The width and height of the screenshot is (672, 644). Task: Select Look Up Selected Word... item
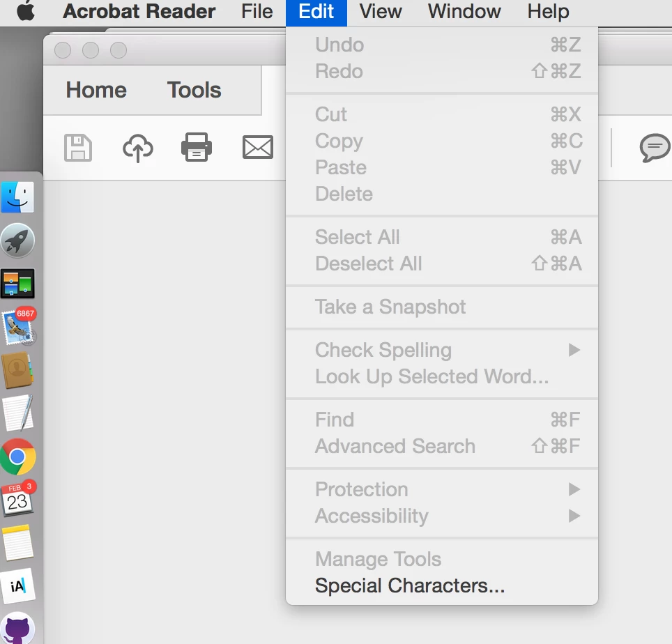(x=442, y=376)
